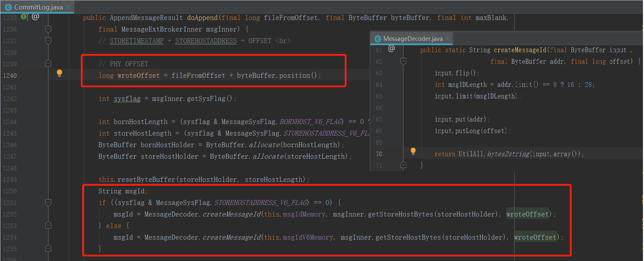Click the resetByteBuffer call on line 1249
Screen dimensions: 644x261
pos(146,180)
